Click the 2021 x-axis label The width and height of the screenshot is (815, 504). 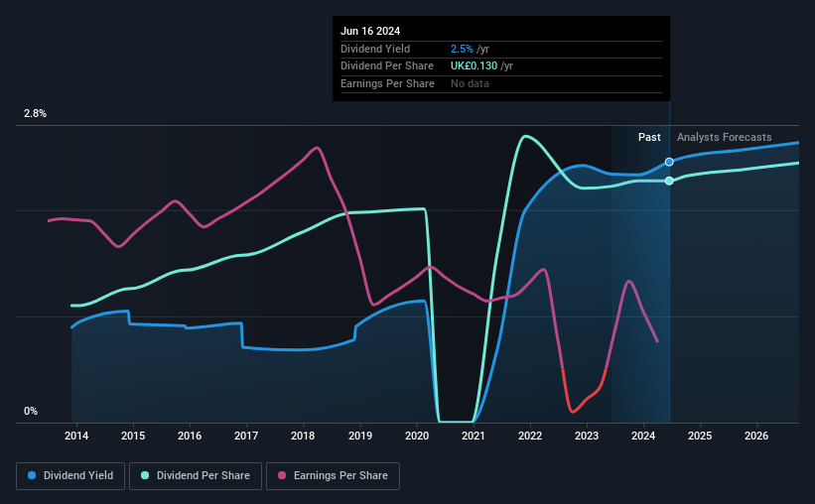point(474,436)
